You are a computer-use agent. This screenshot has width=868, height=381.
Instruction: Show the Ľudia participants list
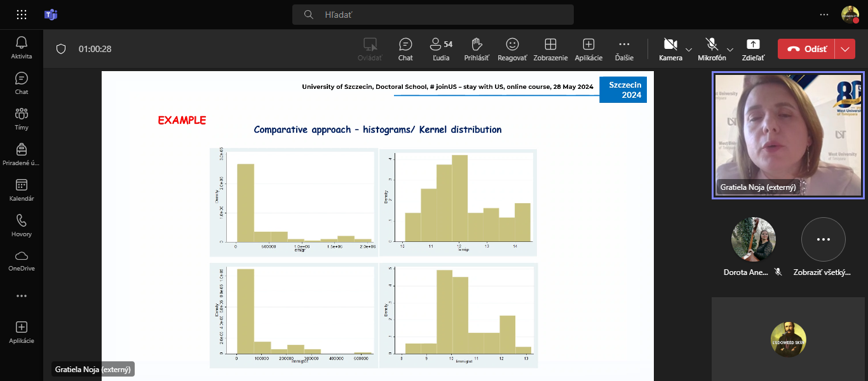[x=441, y=49]
